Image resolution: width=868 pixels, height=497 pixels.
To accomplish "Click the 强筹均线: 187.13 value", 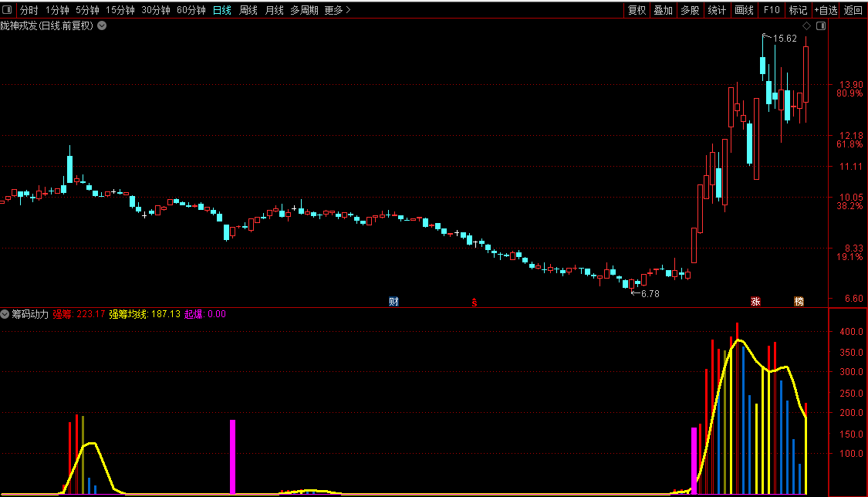I will pyautogui.click(x=144, y=314).
